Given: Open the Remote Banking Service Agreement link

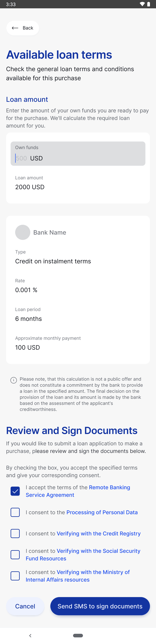Looking at the screenshot, I should pos(109,487).
